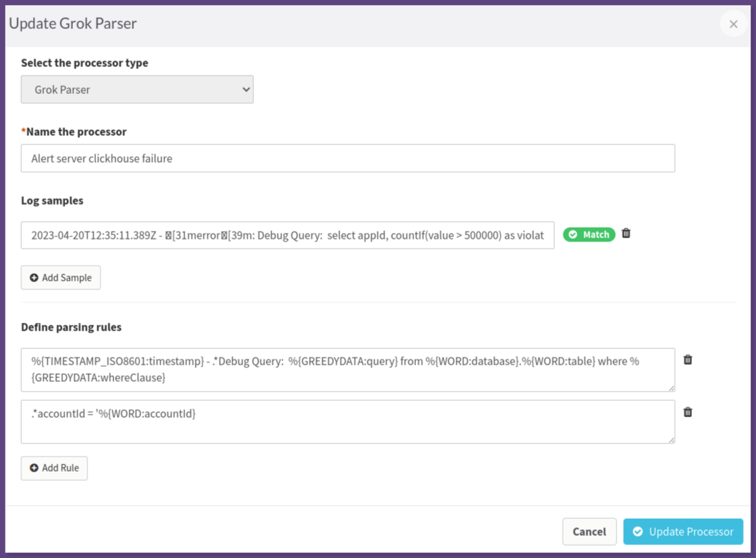Dismiss the Update Grok Parser dialog
The height and width of the screenshot is (558, 756).
click(733, 24)
